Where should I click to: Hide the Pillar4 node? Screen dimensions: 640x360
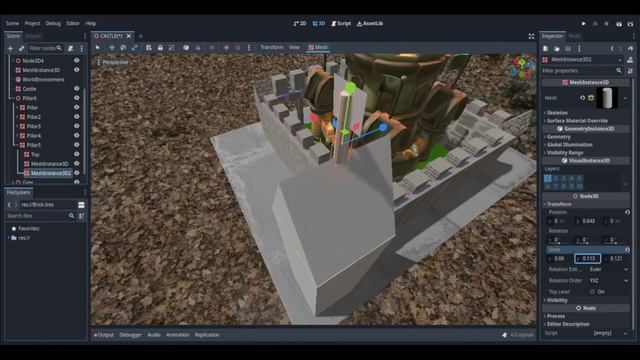point(76,136)
